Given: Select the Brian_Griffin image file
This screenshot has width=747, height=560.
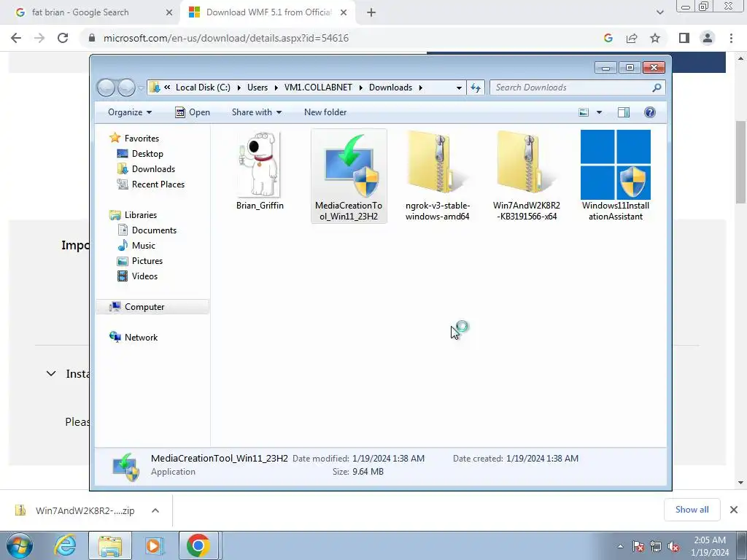Looking at the screenshot, I should point(260,171).
